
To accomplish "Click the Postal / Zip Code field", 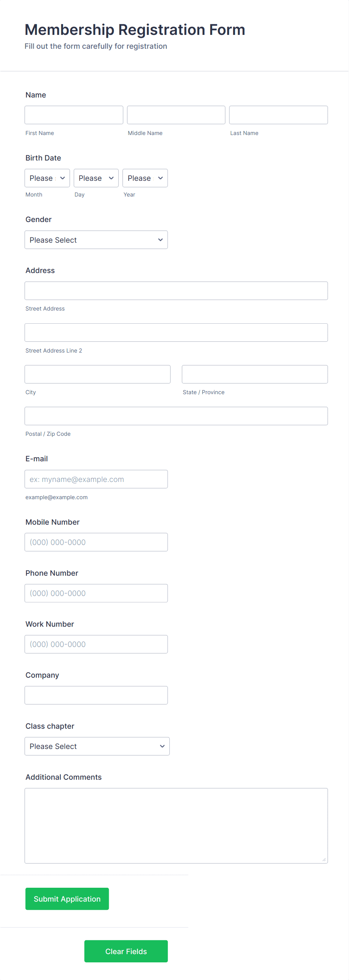I will pos(176,416).
